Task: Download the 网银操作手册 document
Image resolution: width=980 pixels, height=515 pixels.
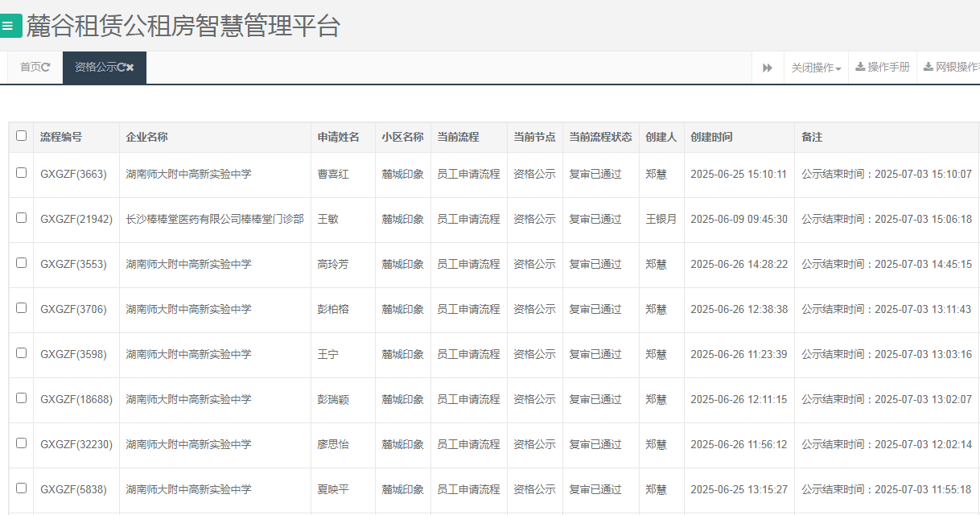Action: [x=957, y=68]
